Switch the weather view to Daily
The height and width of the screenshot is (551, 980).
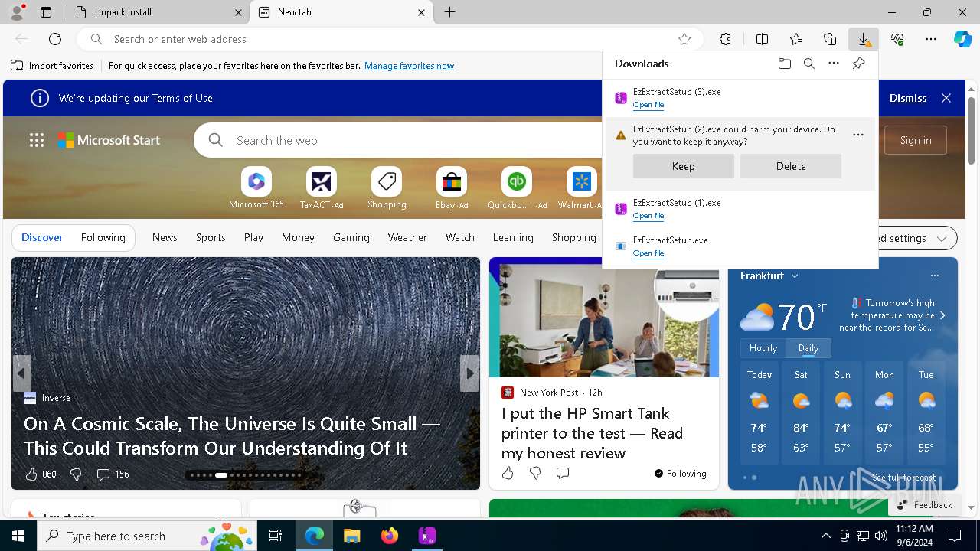point(808,348)
